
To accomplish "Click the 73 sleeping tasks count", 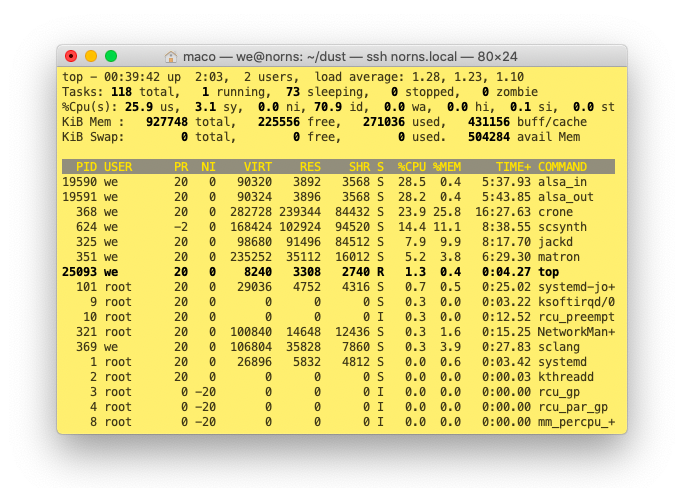I will (x=293, y=92).
